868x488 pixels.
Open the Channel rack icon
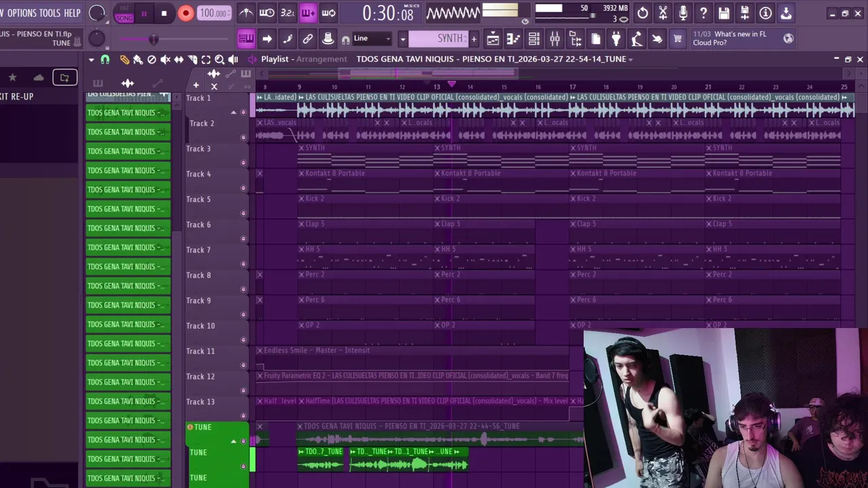click(534, 39)
